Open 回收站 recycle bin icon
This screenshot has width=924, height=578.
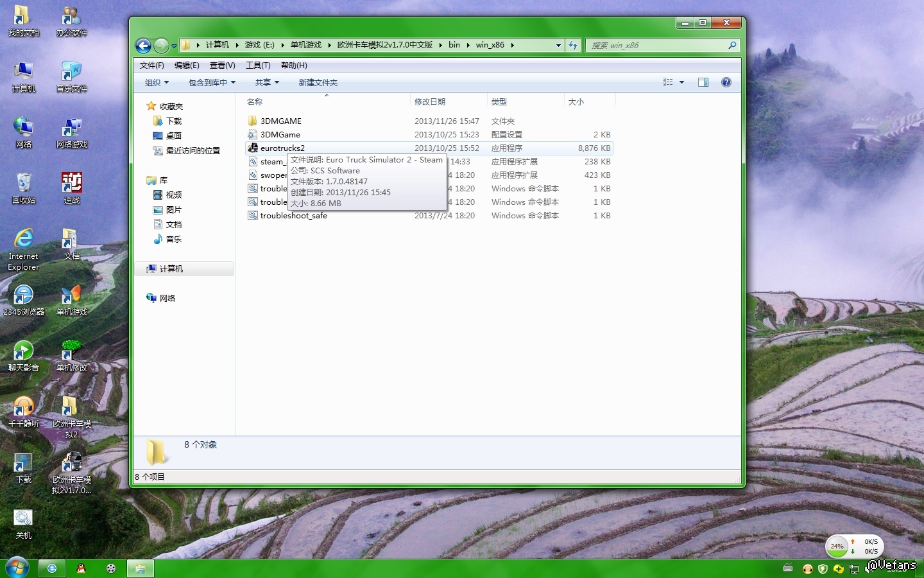pos(24,189)
